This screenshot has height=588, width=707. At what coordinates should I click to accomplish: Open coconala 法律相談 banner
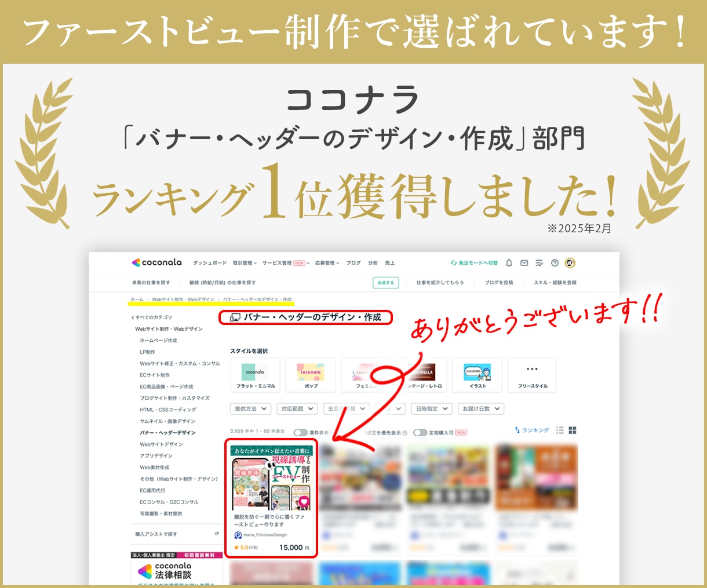tap(177, 569)
